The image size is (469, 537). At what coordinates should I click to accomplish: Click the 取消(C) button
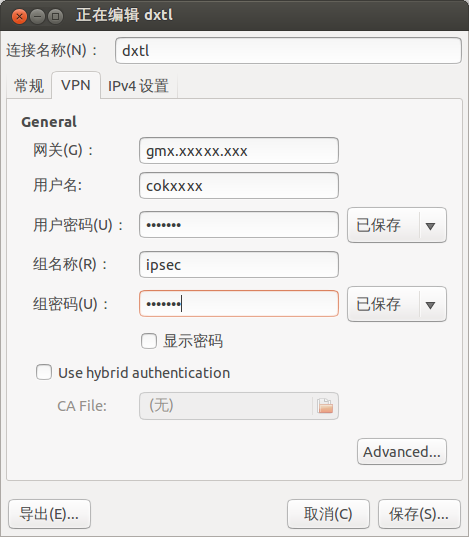point(328,514)
